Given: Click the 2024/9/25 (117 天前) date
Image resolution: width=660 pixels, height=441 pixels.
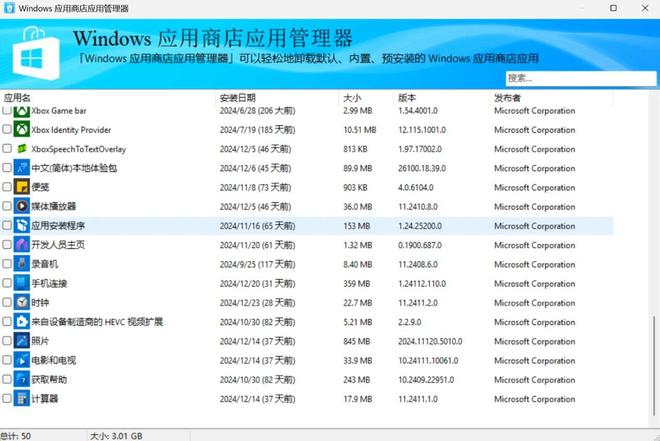Looking at the screenshot, I should 257,264.
